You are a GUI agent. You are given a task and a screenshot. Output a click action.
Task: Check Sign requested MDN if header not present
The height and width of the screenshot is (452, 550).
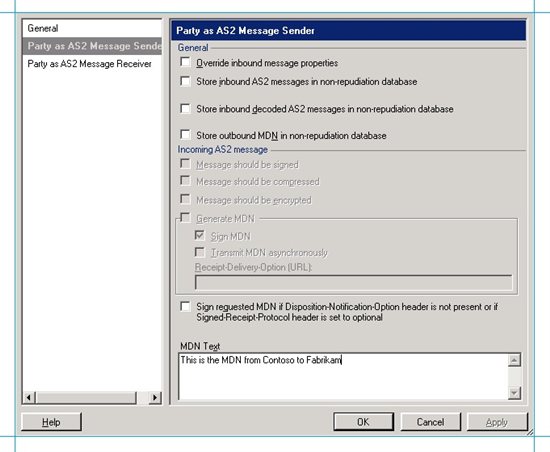point(185,306)
